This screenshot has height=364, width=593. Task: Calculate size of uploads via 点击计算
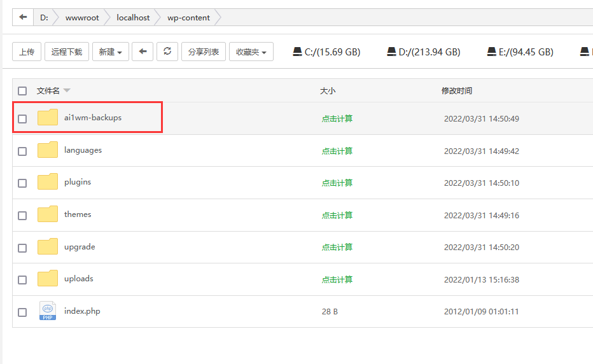point(337,279)
